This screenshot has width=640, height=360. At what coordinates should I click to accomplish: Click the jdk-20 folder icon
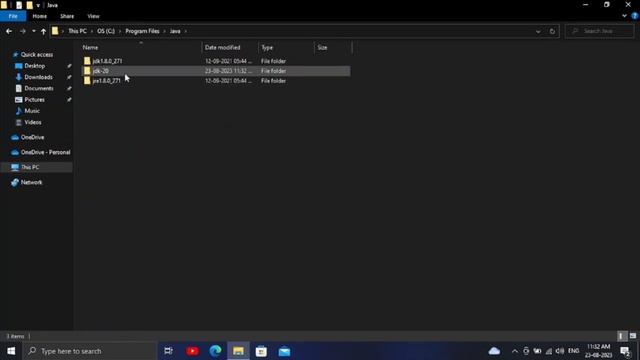click(87, 71)
